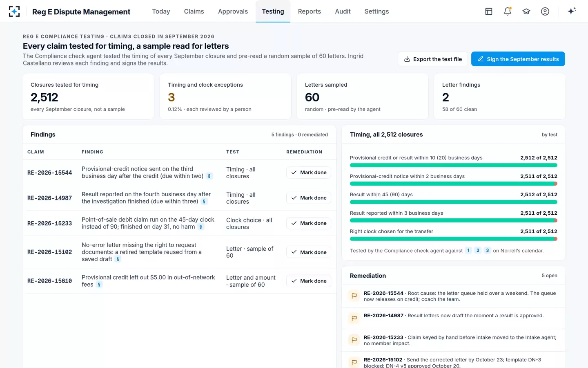The image size is (588, 368).
Task: Click the Right clock chosen progress bar
Action: coord(454,239)
